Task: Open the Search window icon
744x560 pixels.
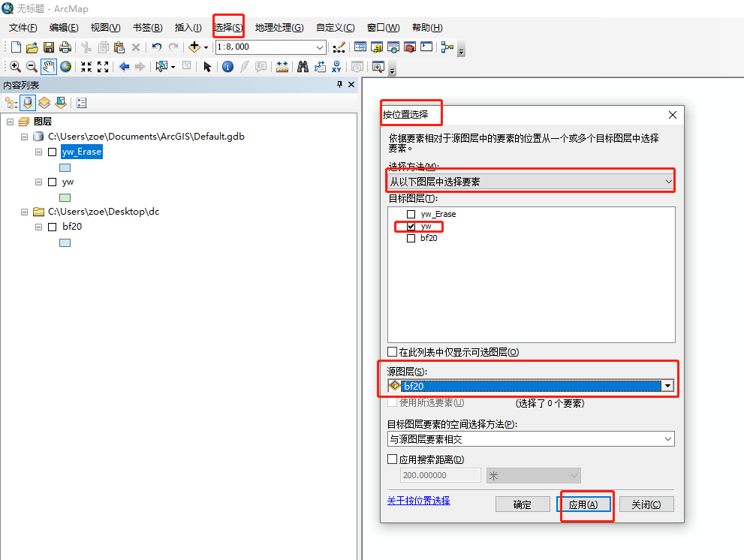Action: [393, 47]
